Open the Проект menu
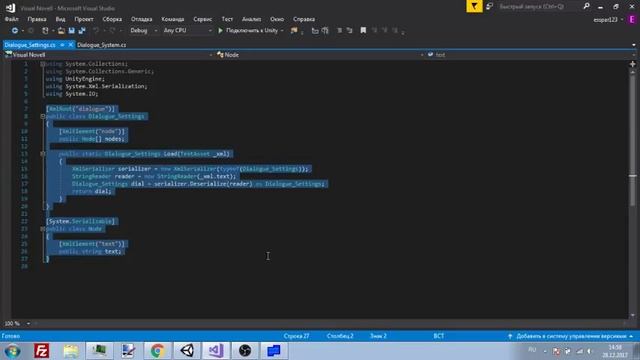 [84, 19]
